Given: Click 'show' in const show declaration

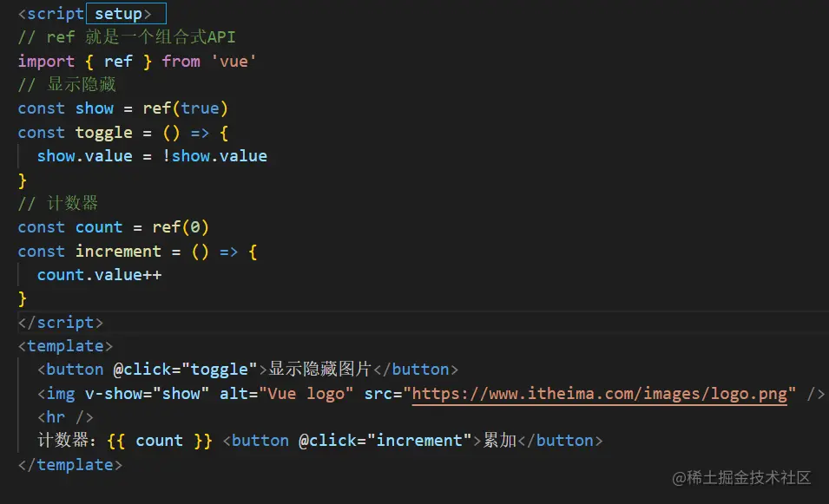Looking at the screenshot, I should pos(94,108).
